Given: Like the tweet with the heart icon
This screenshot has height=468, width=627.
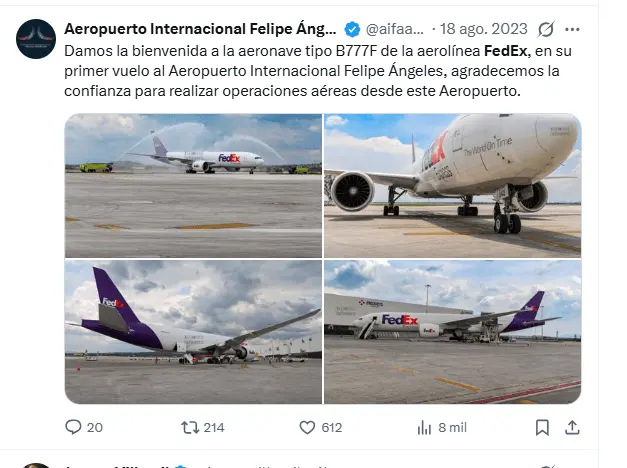Looking at the screenshot, I should click(x=308, y=427).
